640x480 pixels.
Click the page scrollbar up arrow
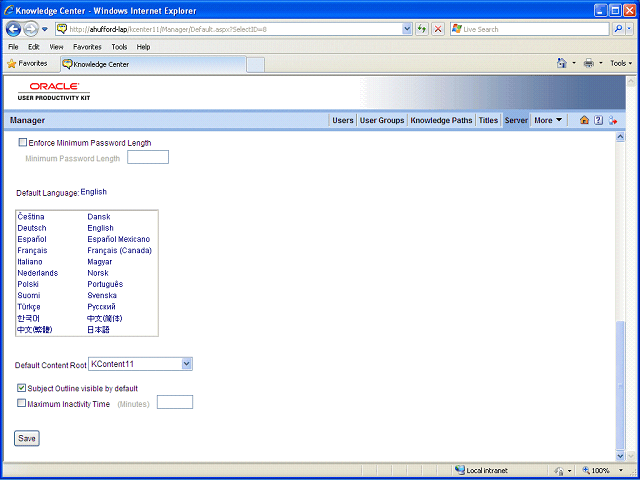click(x=620, y=137)
